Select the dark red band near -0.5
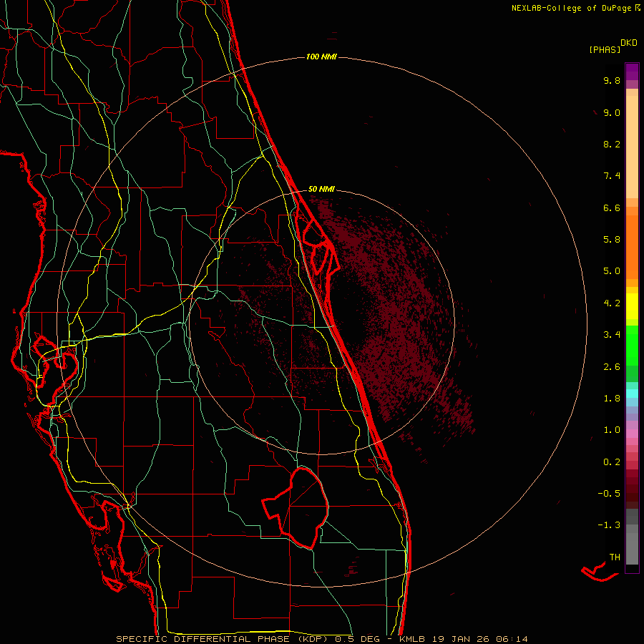 632,493
